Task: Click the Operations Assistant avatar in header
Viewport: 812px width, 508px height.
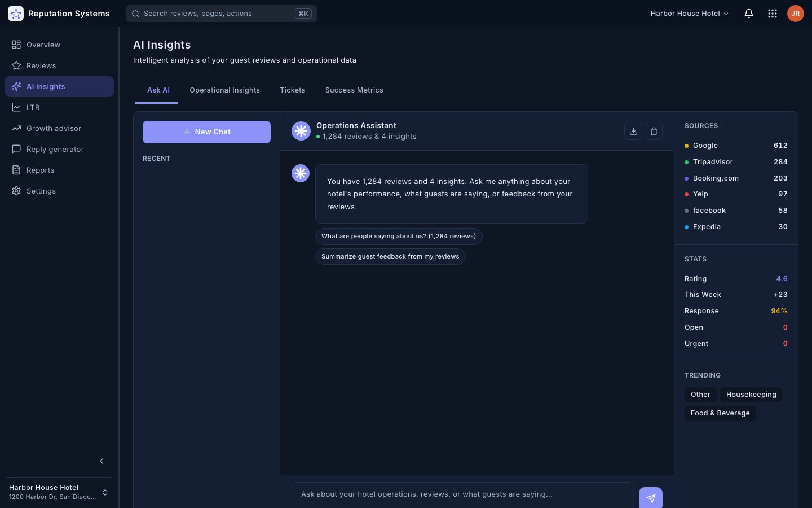Action: (x=301, y=131)
